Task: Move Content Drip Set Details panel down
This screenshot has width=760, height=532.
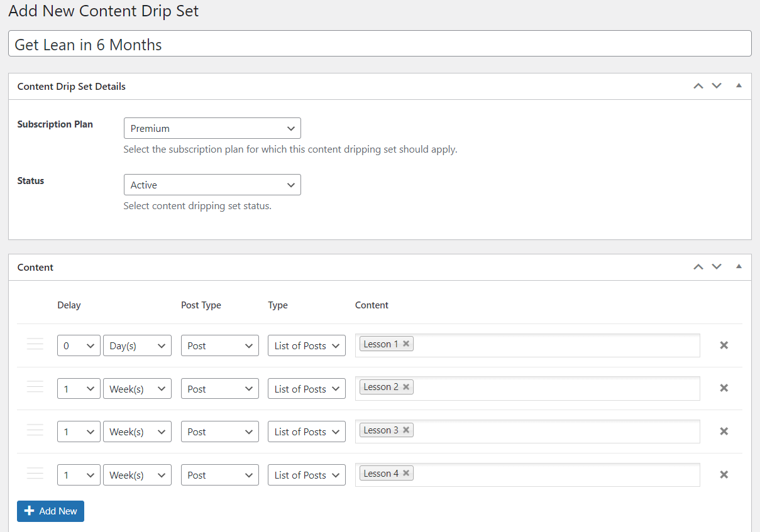Action: 717,86
